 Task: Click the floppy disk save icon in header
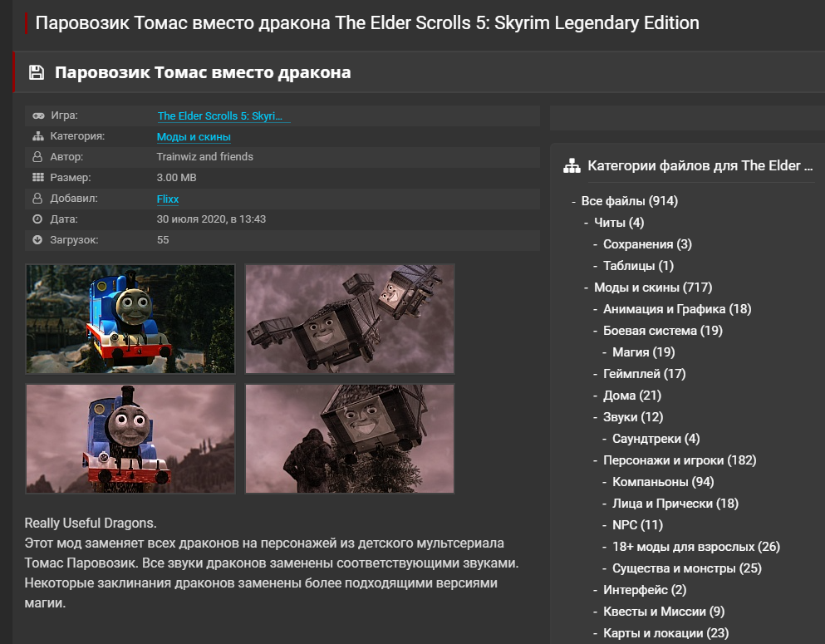point(37,72)
